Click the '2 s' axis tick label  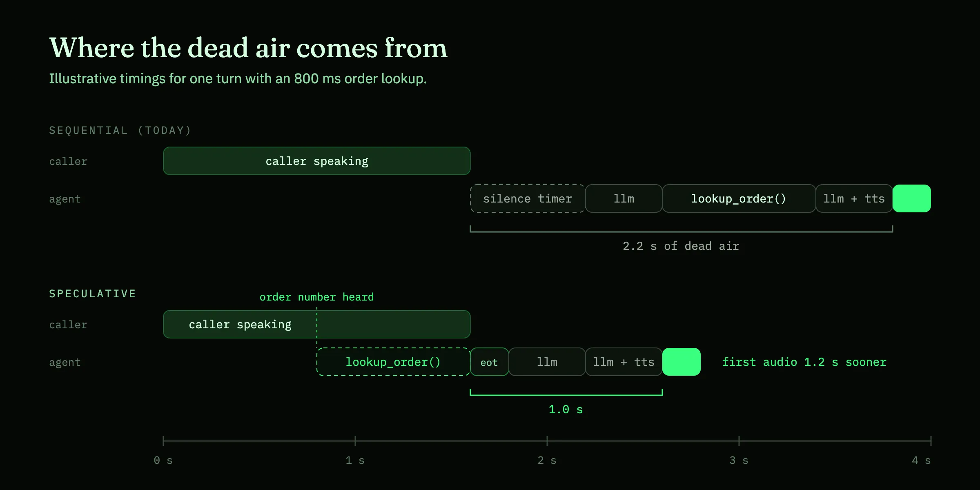(547, 461)
